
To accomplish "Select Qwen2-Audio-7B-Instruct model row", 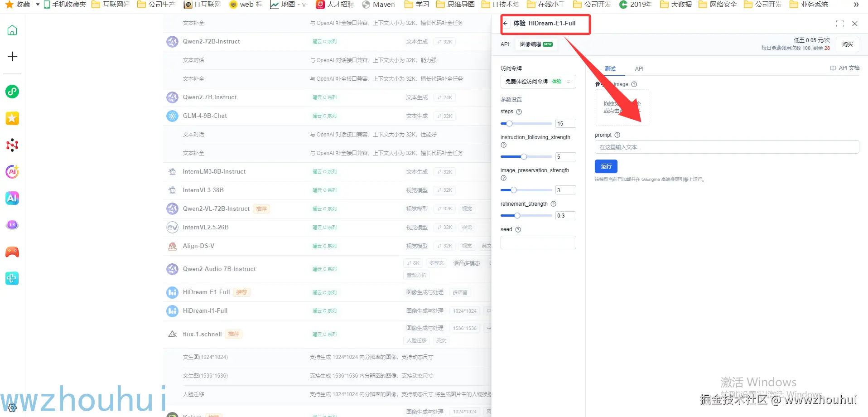I will [x=327, y=269].
